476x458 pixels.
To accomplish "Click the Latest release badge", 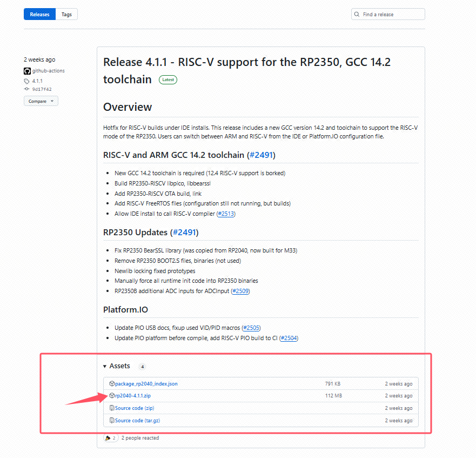I will tap(168, 80).
